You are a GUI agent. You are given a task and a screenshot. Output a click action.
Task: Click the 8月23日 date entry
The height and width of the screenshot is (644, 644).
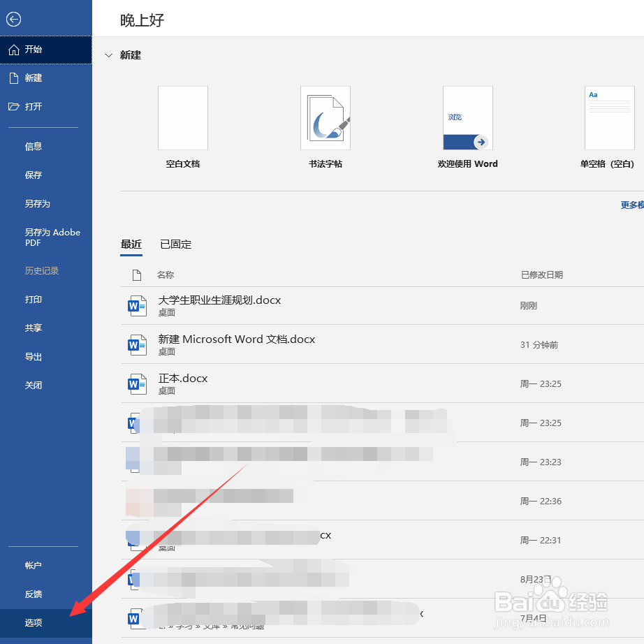pos(536,580)
